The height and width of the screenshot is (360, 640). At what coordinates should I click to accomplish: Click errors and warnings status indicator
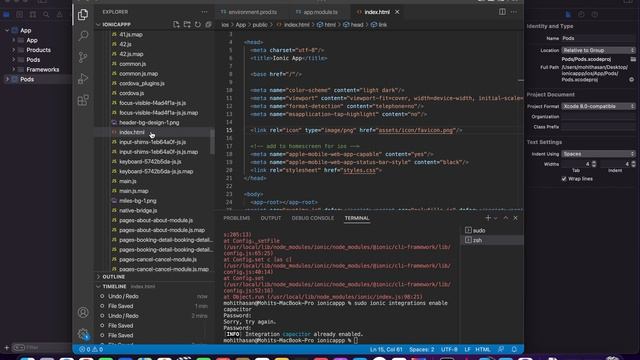[91, 349]
